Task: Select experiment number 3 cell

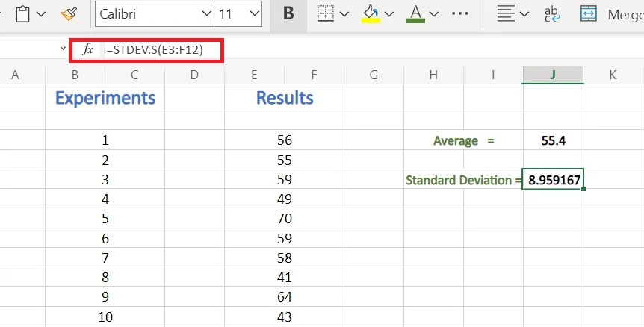Action: point(105,180)
